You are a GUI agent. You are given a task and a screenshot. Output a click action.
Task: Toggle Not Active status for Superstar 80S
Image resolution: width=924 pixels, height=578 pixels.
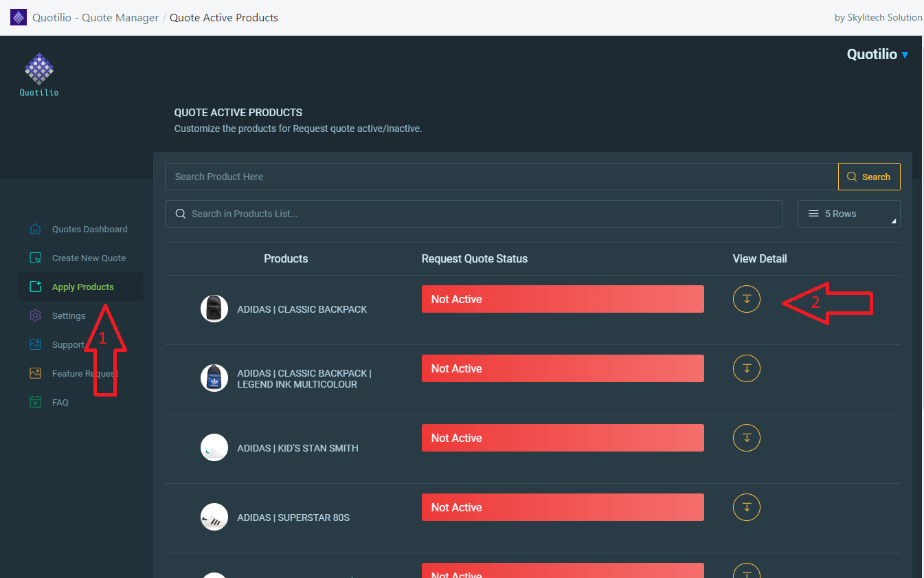[563, 507]
